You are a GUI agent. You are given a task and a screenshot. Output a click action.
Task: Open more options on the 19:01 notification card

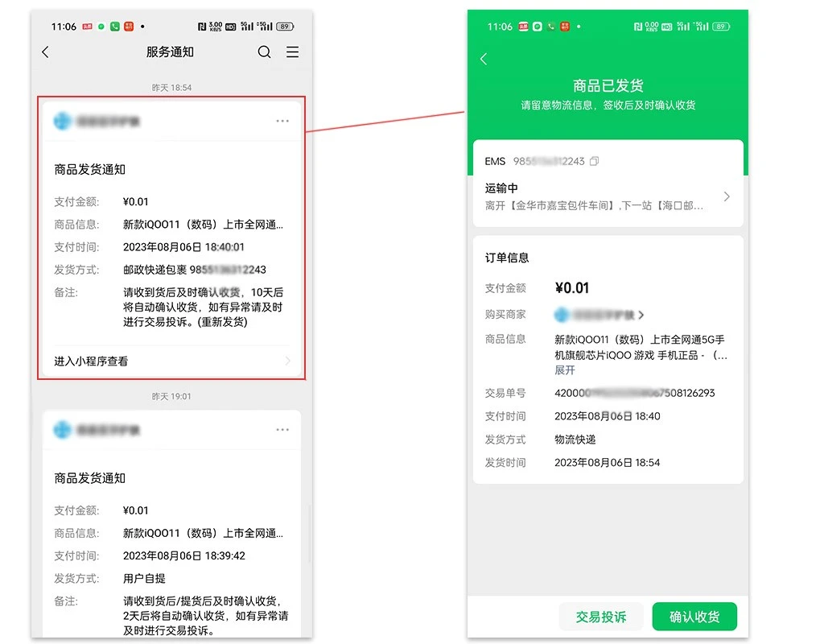coord(282,430)
